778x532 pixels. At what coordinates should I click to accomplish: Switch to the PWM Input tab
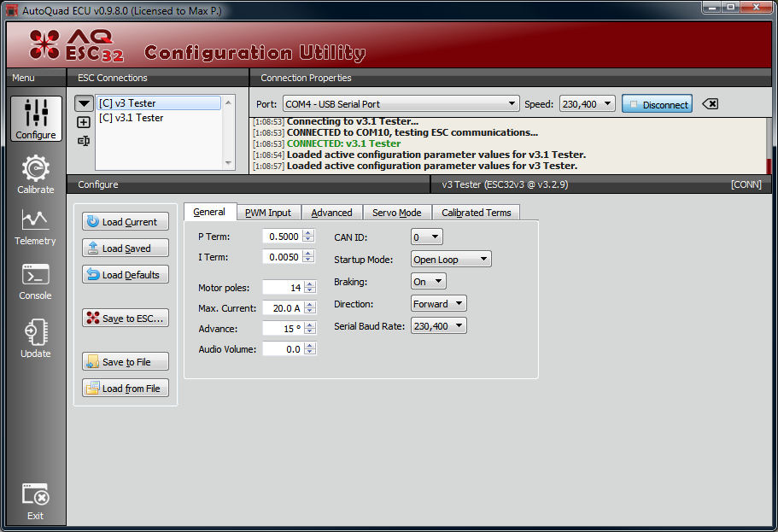(268, 213)
